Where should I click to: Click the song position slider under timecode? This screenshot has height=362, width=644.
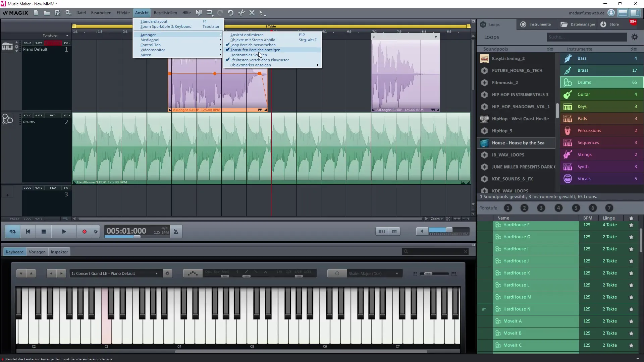(x=137, y=237)
